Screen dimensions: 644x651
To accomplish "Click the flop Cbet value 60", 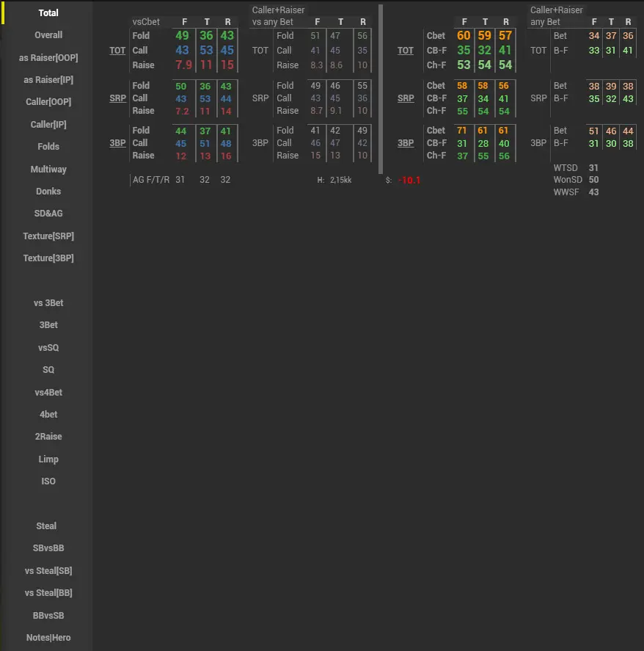I will 464,36.
